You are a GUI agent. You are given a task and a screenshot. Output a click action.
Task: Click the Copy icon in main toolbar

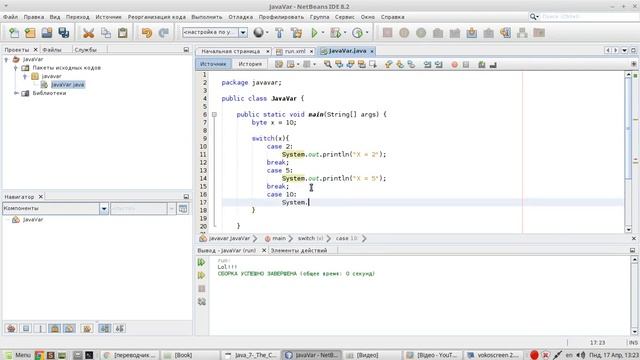pyautogui.click(x=106, y=33)
